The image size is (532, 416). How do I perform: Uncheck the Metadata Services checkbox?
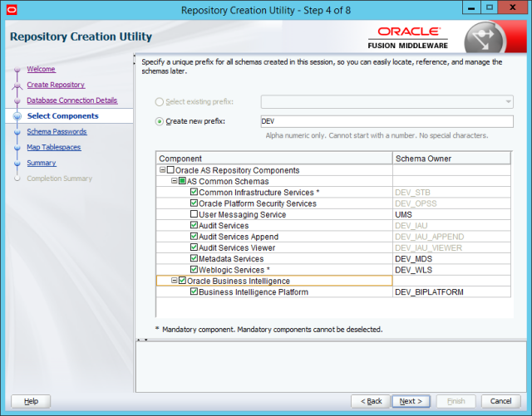click(x=194, y=258)
